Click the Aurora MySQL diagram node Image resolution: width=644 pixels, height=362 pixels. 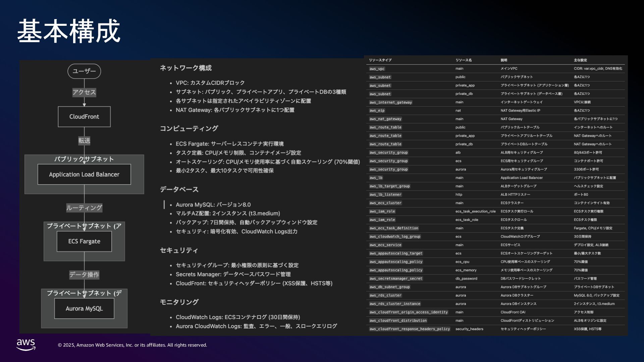tap(84, 308)
